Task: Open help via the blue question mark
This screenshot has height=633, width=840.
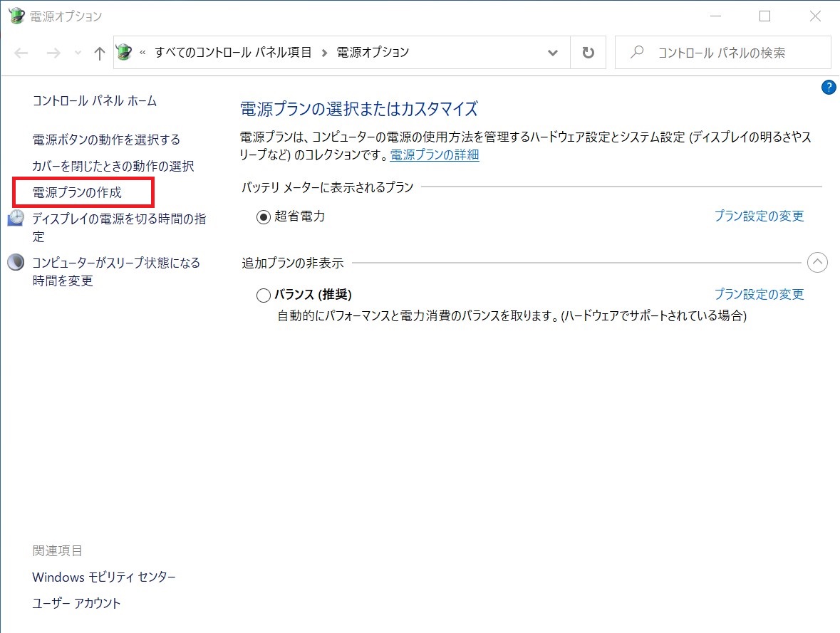Action: click(x=828, y=87)
